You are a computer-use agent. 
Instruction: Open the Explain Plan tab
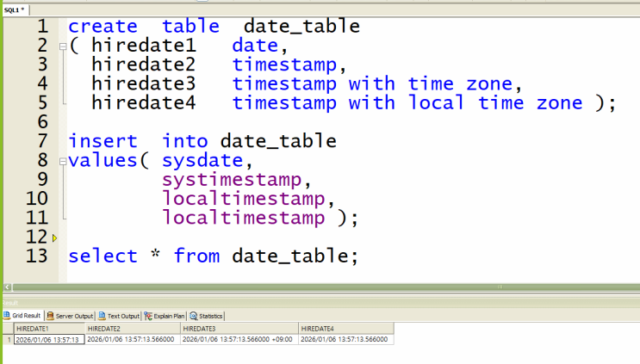pos(165,316)
